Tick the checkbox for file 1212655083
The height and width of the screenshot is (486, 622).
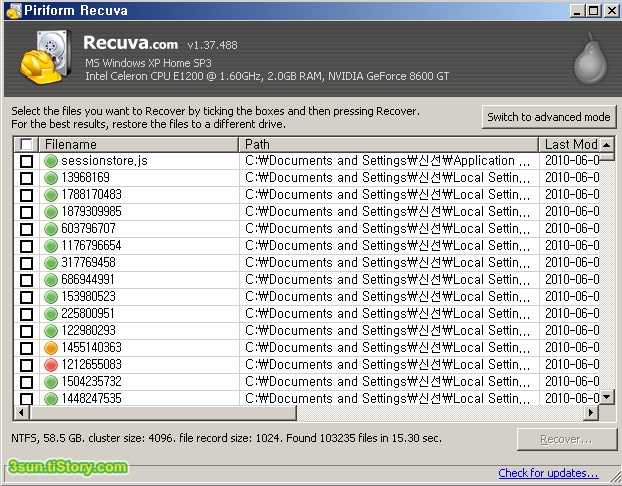coord(27,365)
